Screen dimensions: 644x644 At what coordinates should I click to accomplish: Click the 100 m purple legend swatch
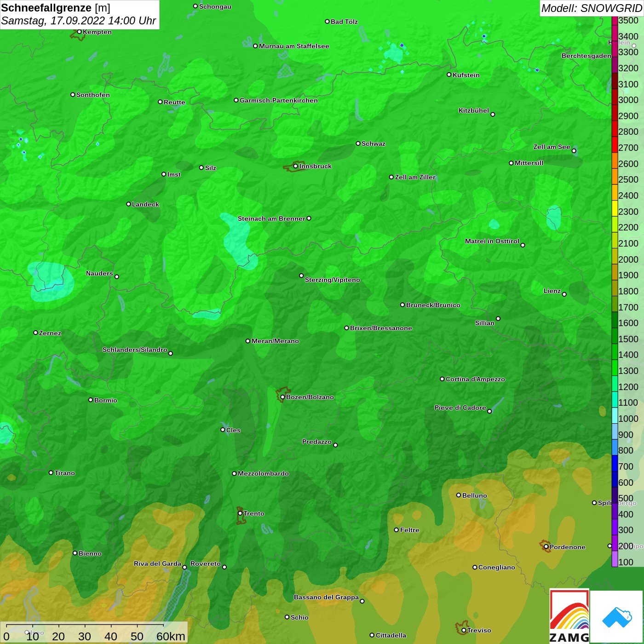pyautogui.click(x=615, y=559)
